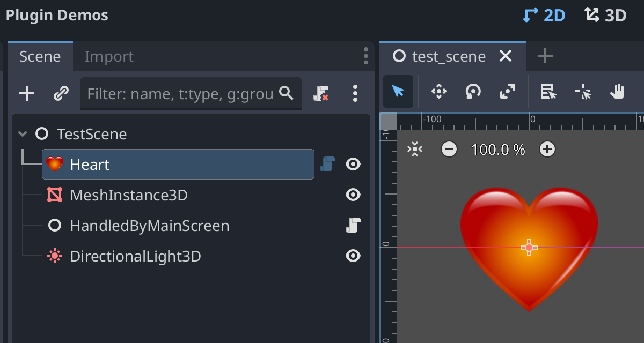Switch the editor to 2D view

click(x=544, y=15)
